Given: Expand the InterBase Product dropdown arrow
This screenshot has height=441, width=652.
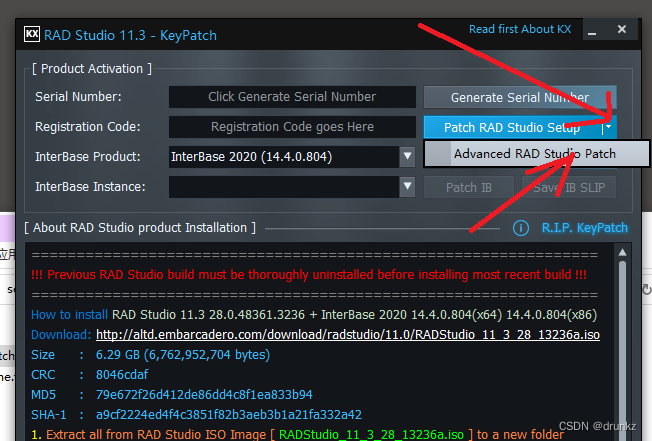Looking at the screenshot, I should tap(408, 157).
